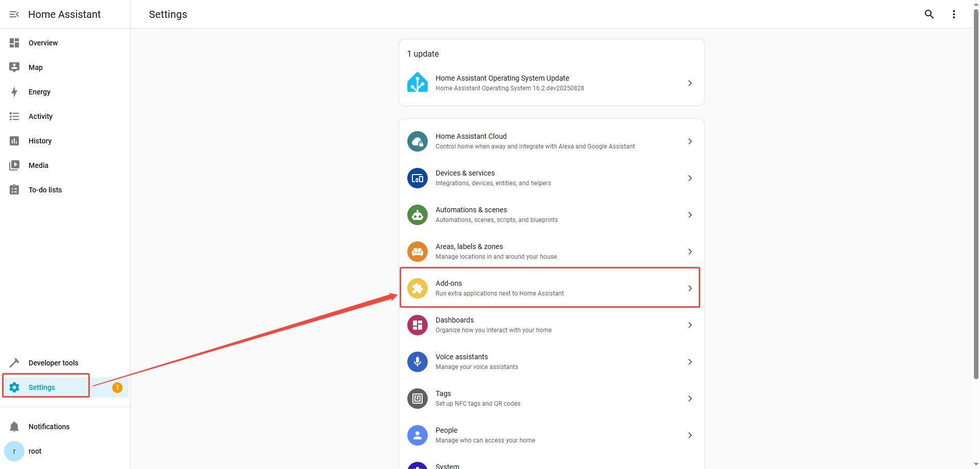Image resolution: width=980 pixels, height=469 pixels.
Task: Go to History in the sidebar
Action: (x=40, y=141)
